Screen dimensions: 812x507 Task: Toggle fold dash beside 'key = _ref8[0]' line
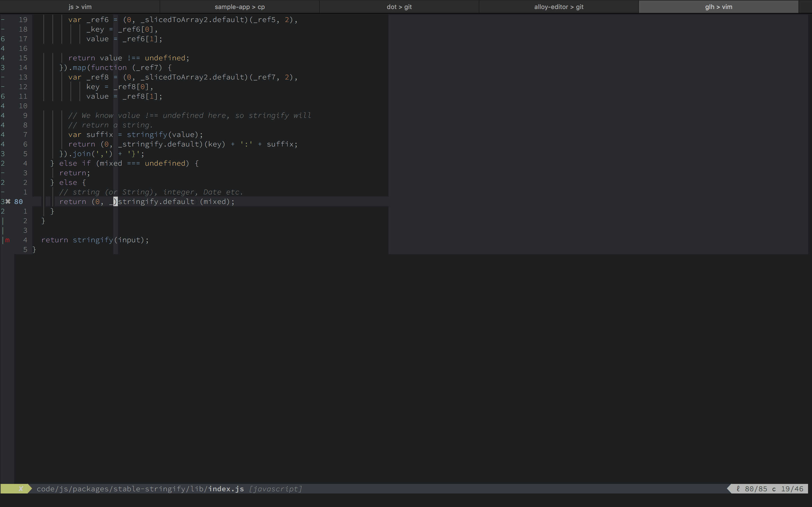3,87
